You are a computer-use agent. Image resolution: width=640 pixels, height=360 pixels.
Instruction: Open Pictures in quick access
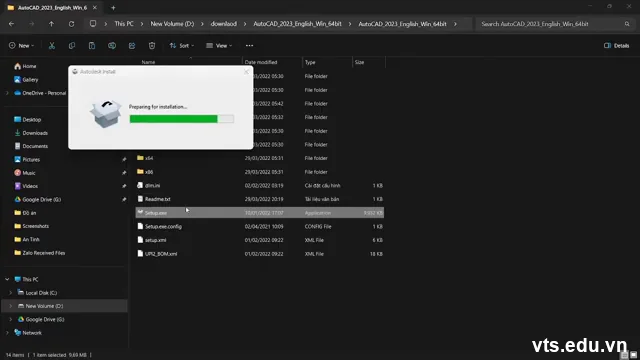point(27,160)
